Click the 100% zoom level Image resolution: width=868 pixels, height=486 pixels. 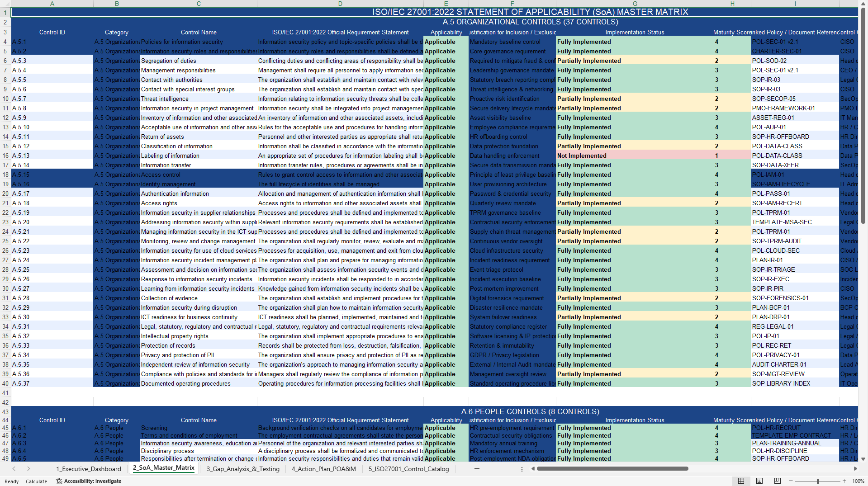(858, 481)
